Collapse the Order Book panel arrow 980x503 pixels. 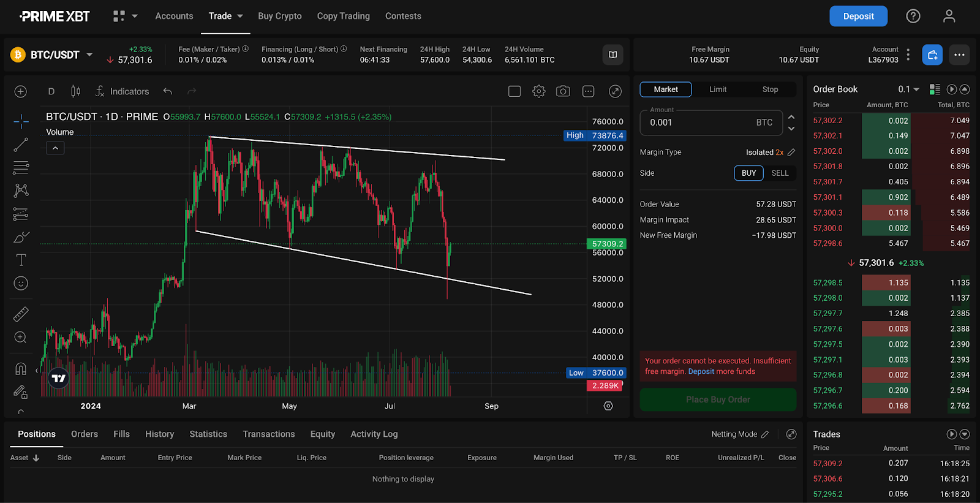tap(965, 89)
